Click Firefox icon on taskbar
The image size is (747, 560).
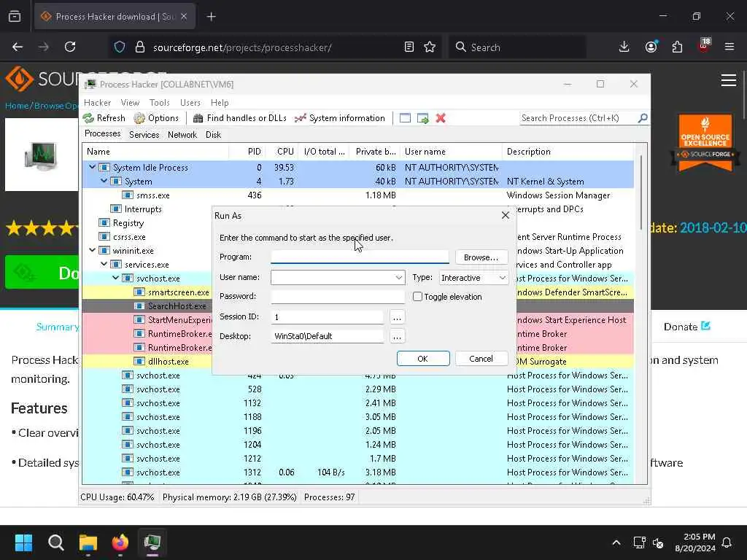click(120, 542)
